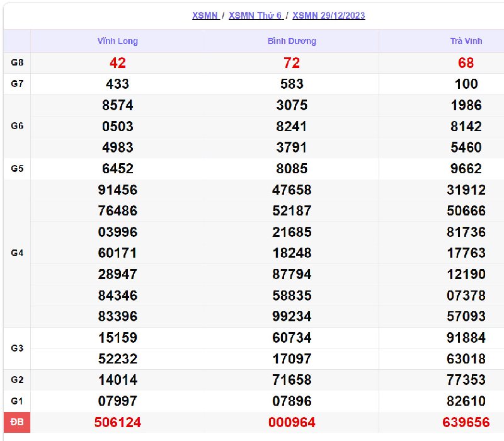The width and height of the screenshot is (504, 441).
Task: Click the Vĩnh Long column header
Action: click(x=117, y=41)
